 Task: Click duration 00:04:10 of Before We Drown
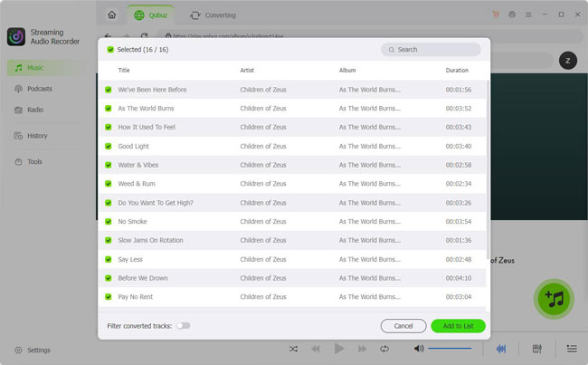pyautogui.click(x=459, y=278)
